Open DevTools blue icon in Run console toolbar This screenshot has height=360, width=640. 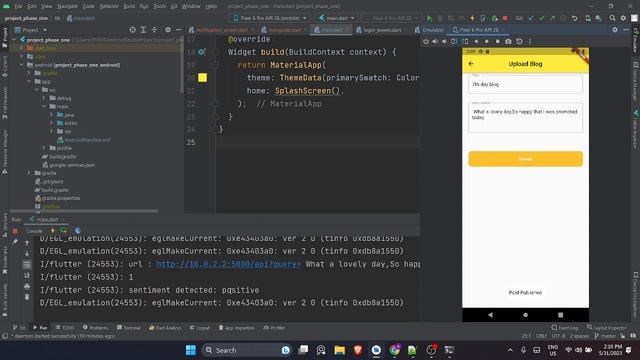(x=78, y=231)
